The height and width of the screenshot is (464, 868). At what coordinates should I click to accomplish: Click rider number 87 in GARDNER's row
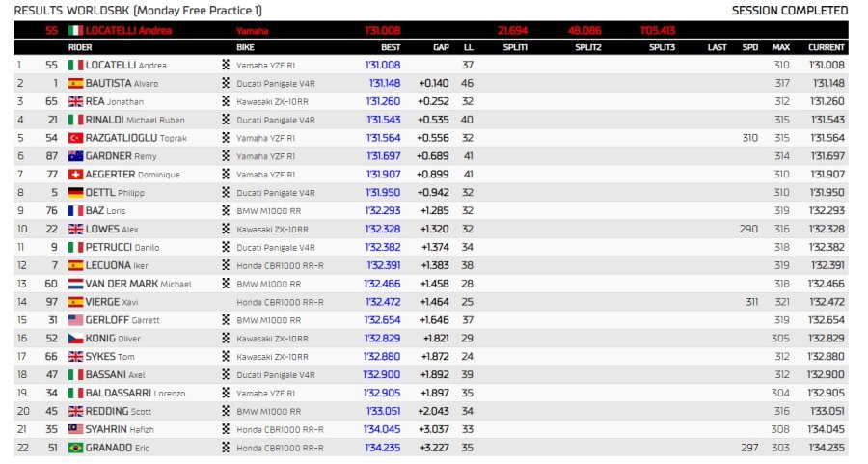pos(51,156)
